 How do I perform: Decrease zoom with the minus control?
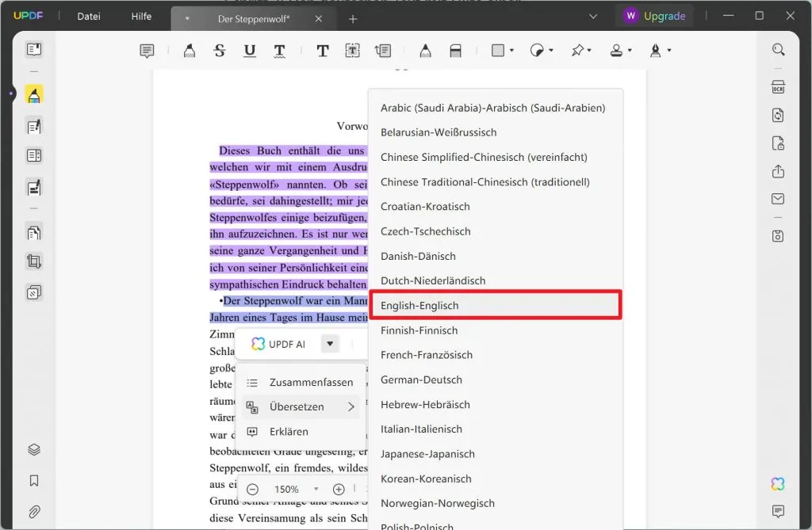pos(252,489)
